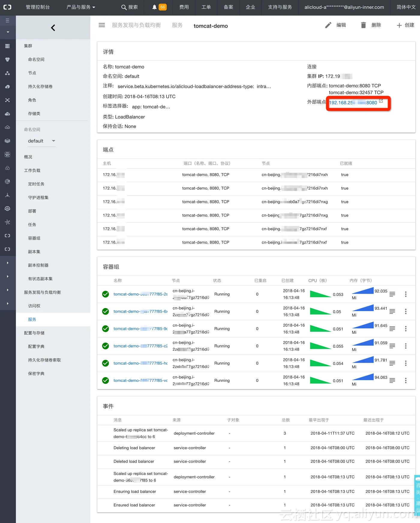Go to the 服务发现与负载均衡 breadcrumb

[x=136, y=25]
